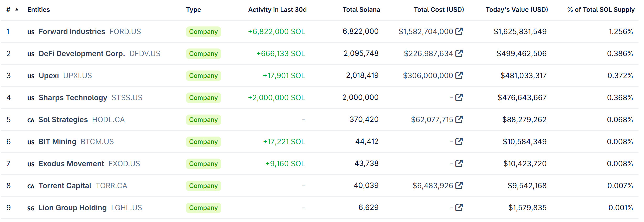Open Forward Industries entity page
Screen dimensions: 644x222
[72, 31]
